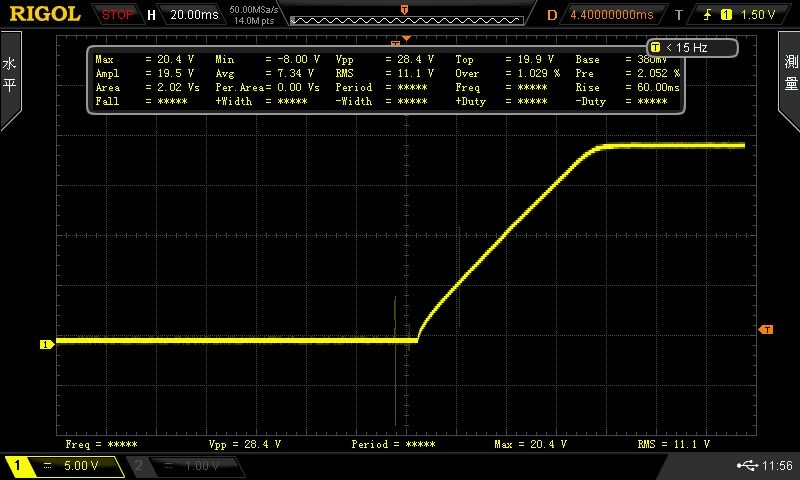Select the Area = 2.02 Vs measurement

[147, 88]
